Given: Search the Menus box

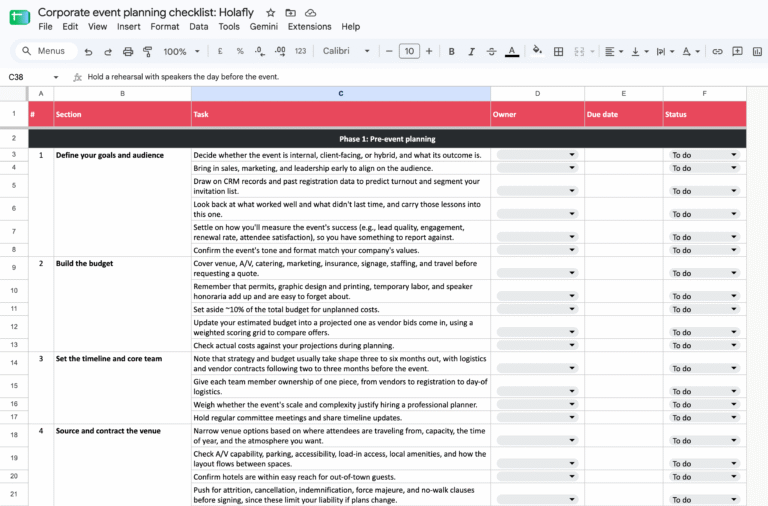Looking at the screenshot, I should coord(46,51).
